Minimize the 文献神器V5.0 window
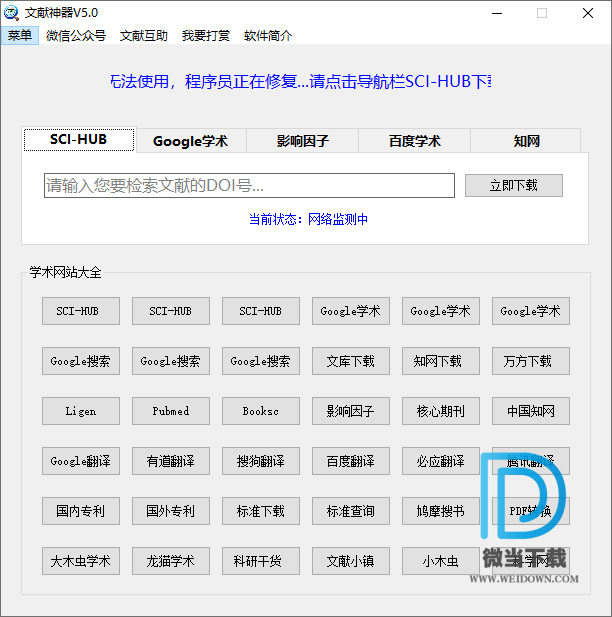 point(497,13)
